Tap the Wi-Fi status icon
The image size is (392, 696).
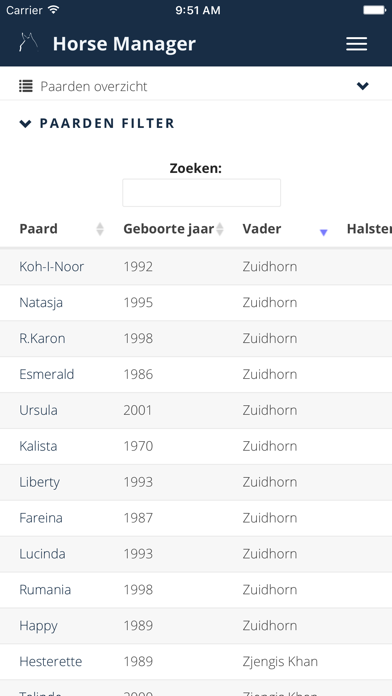pyautogui.click(x=54, y=10)
